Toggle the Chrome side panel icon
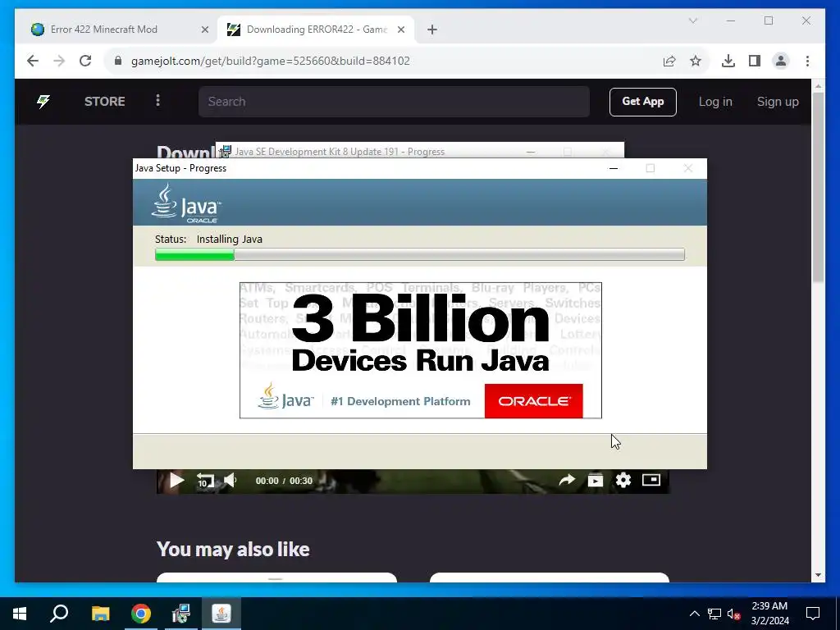The width and height of the screenshot is (840, 630). (x=755, y=61)
